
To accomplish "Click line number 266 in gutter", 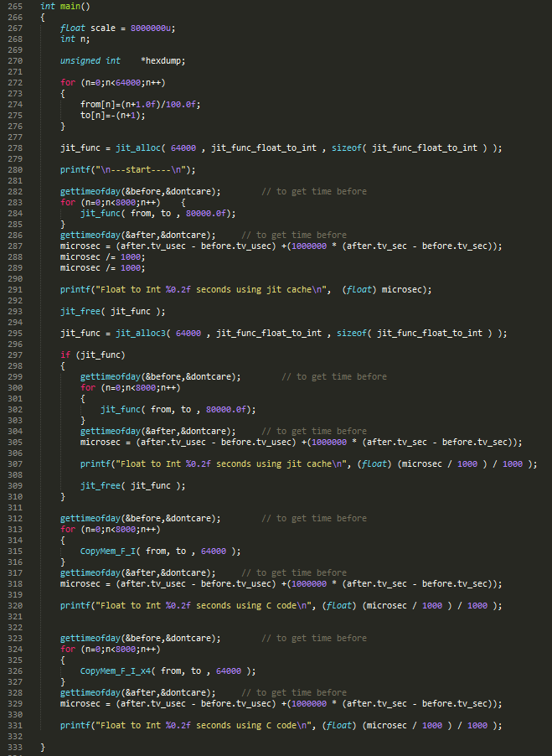I will tap(15, 18).
